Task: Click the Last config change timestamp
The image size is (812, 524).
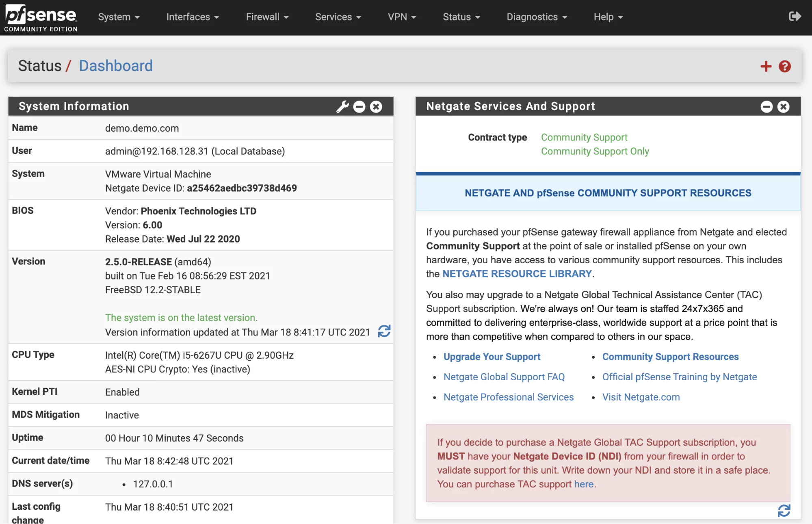Action: pyautogui.click(x=169, y=507)
